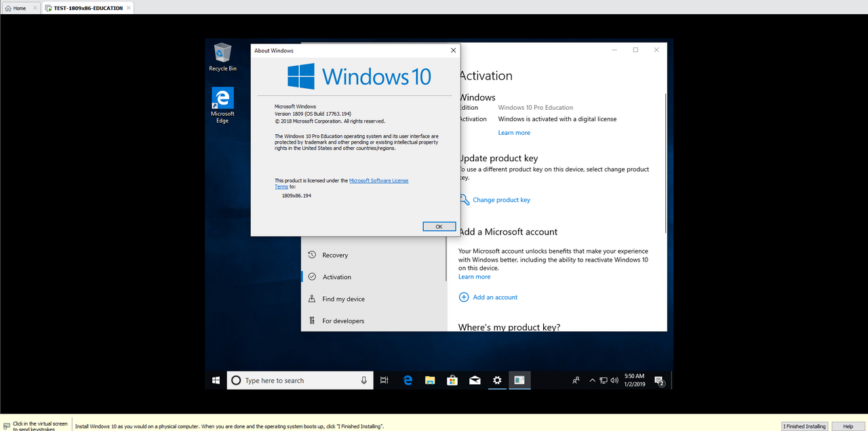Click the Find my device icon
Viewport: 868px width, 431px height.
coord(312,298)
